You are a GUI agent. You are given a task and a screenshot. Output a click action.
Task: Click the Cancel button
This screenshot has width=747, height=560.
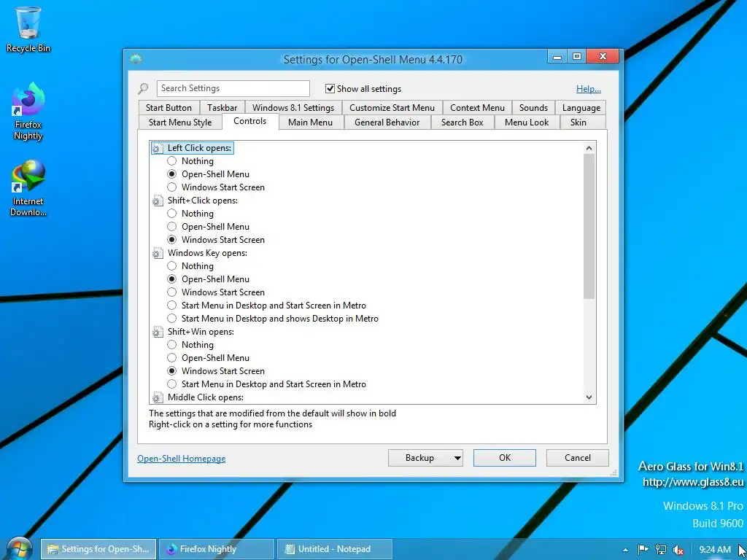click(x=578, y=458)
